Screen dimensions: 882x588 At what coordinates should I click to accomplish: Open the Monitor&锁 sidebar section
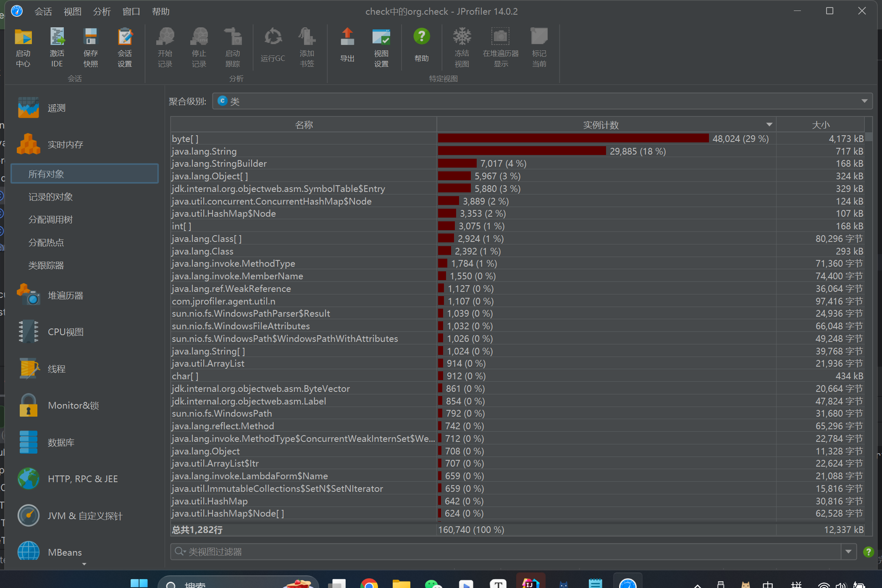point(73,405)
